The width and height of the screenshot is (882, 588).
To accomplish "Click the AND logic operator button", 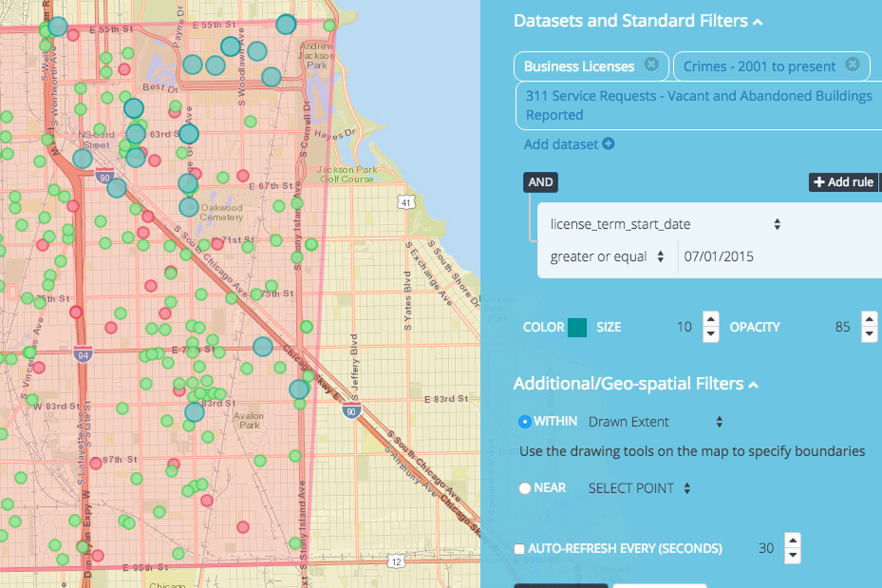I will pos(540,182).
